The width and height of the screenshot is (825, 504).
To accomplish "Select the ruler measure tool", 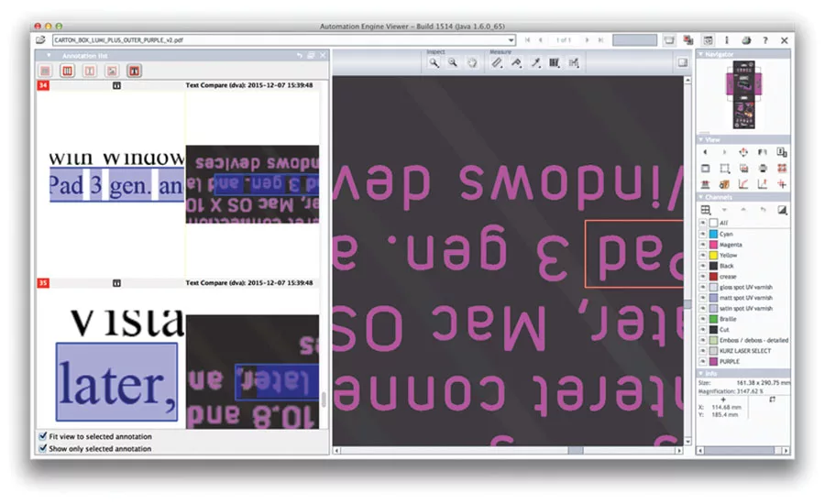I will (x=497, y=63).
